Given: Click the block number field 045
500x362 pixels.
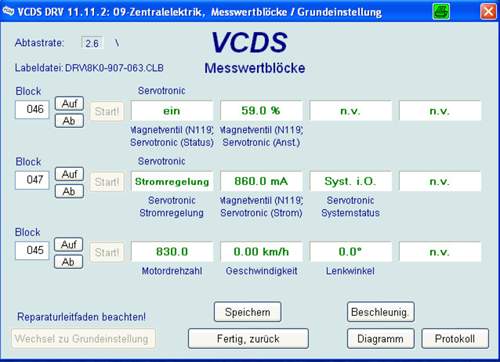Looking at the screenshot, I should coord(32,250).
